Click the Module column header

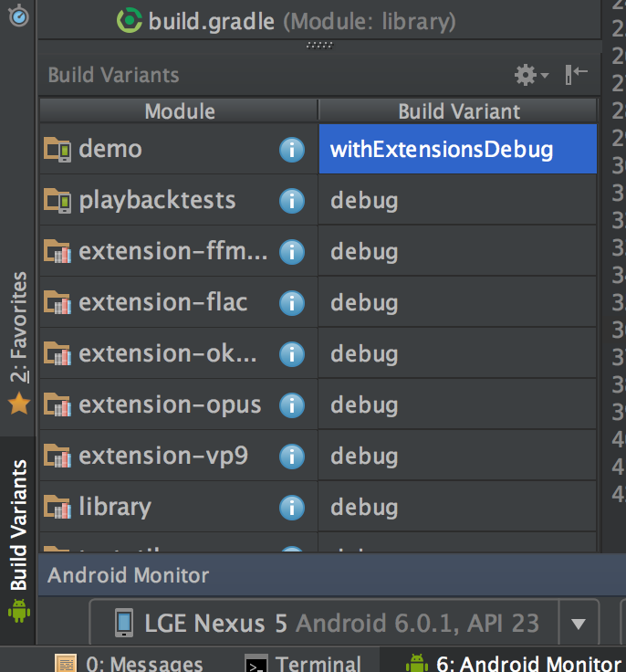pos(179,111)
